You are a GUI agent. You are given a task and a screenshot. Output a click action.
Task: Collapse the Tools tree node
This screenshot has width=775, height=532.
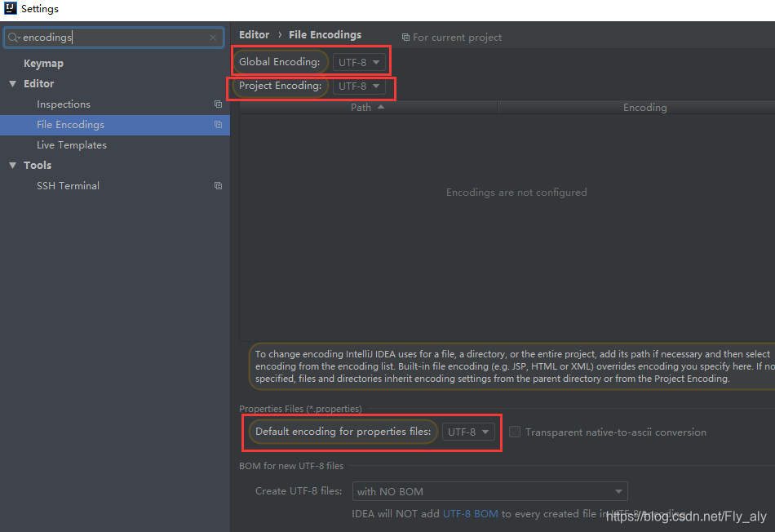click(x=13, y=166)
